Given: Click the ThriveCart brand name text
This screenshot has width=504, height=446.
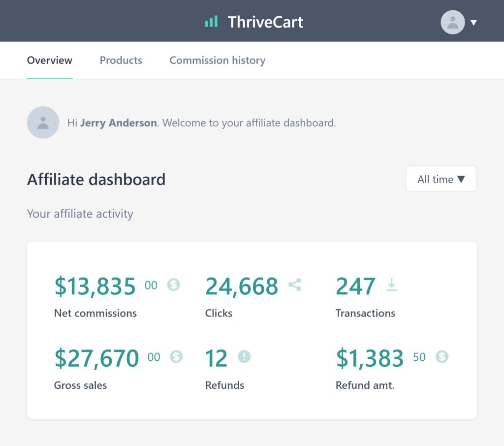Looking at the screenshot, I should tap(265, 22).
